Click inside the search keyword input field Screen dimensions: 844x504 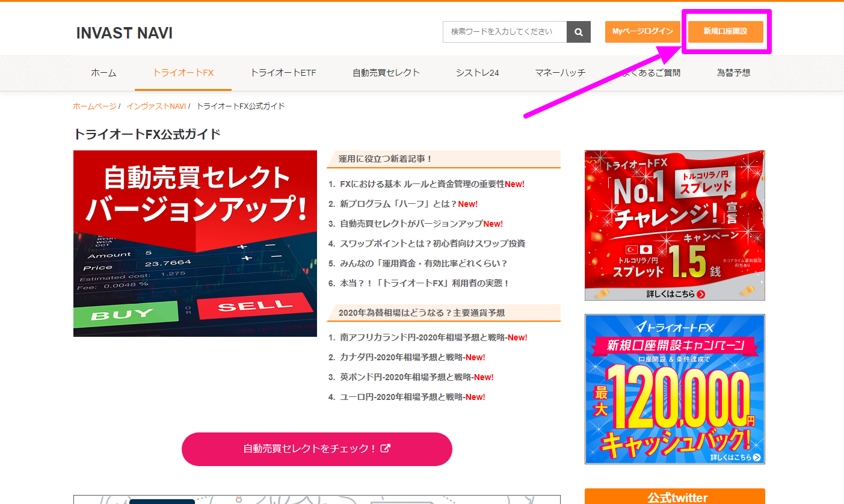(x=504, y=32)
